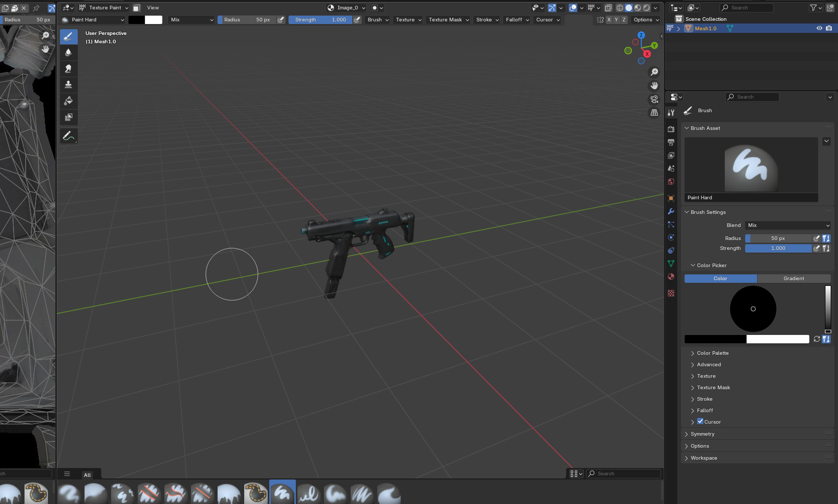Open the Scene properties tab
This screenshot has height=504, width=838.
[x=671, y=169]
